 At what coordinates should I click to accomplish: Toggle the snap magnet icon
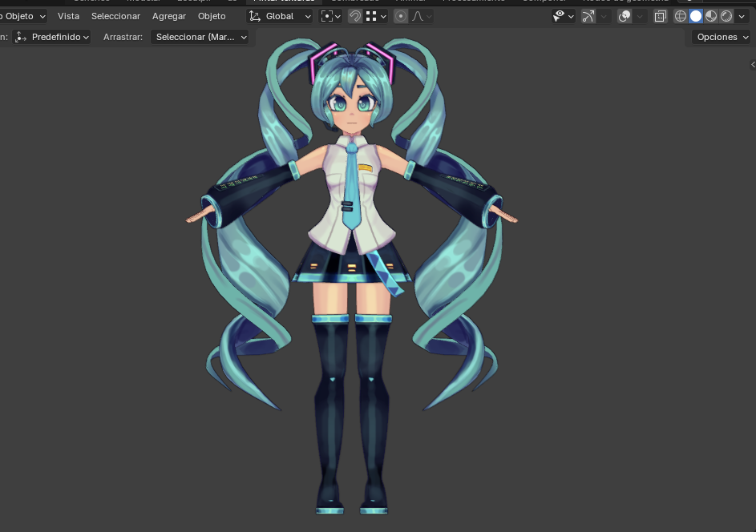pyautogui.click(x=355, y=16)
